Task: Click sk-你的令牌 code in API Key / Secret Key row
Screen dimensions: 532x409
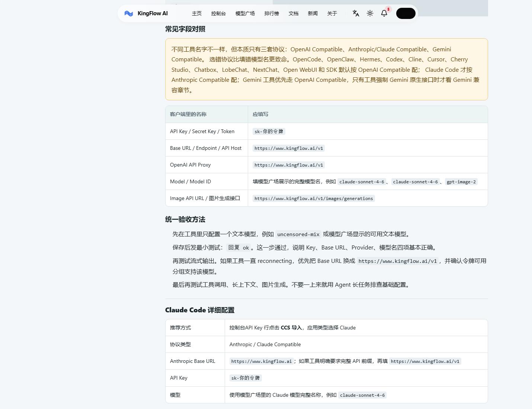Action: point(269,131)
